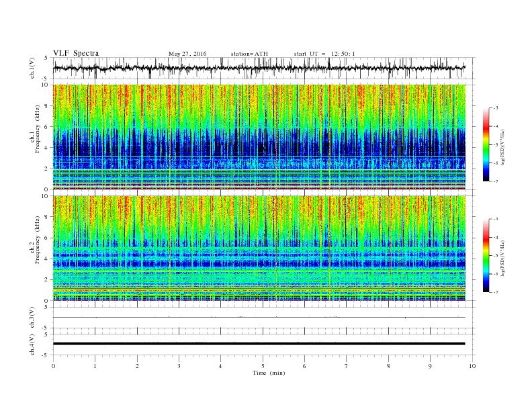Click the ch.2 PSD color scale bar
532x411 pixels.
[x=486, y=255]
